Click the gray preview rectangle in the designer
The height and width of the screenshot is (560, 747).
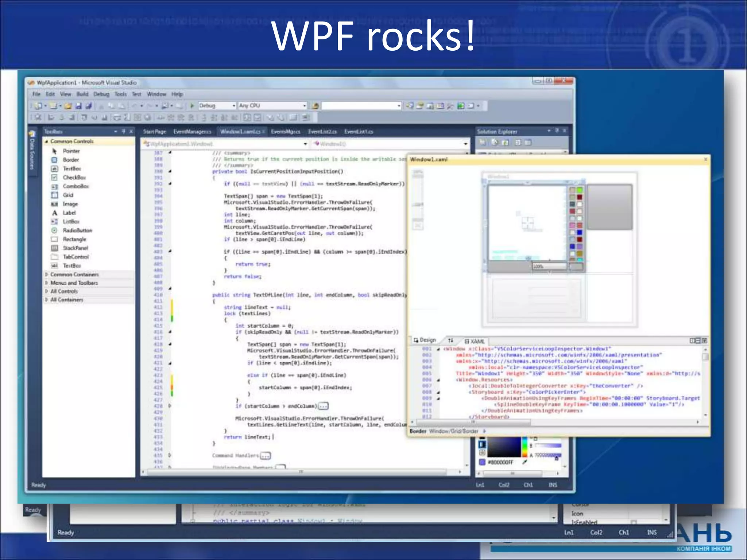(609, 207)
